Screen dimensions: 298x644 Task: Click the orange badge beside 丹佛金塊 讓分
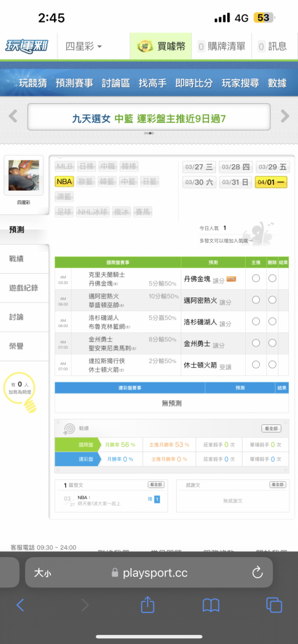232,279
